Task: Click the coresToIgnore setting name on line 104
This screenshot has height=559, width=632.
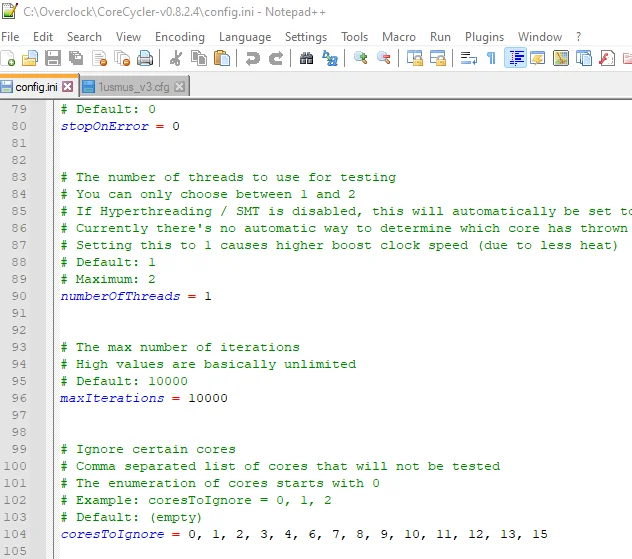Action: point(112,534)
